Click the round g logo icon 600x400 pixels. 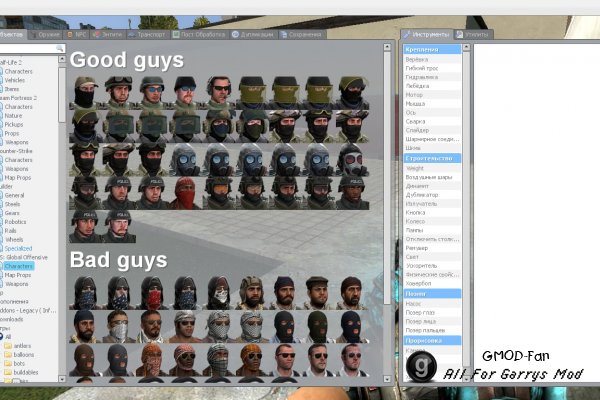421,366
